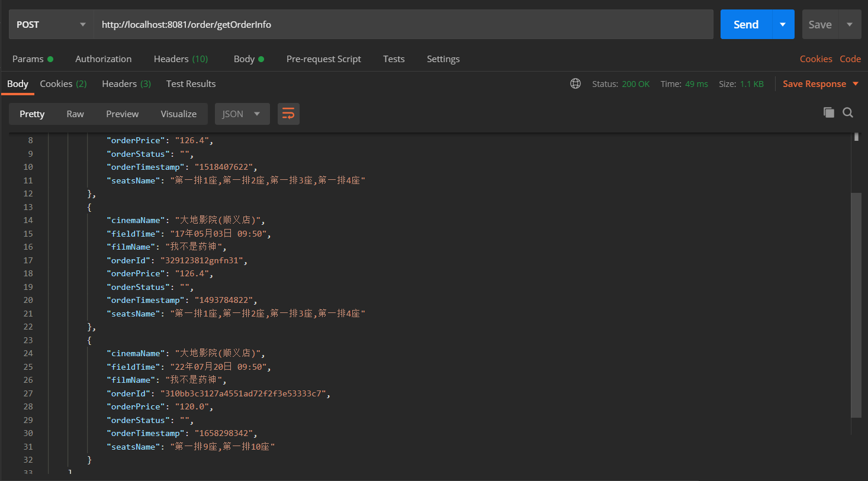
Task: Click the filmName value on line 26
Action: point(193,380)
